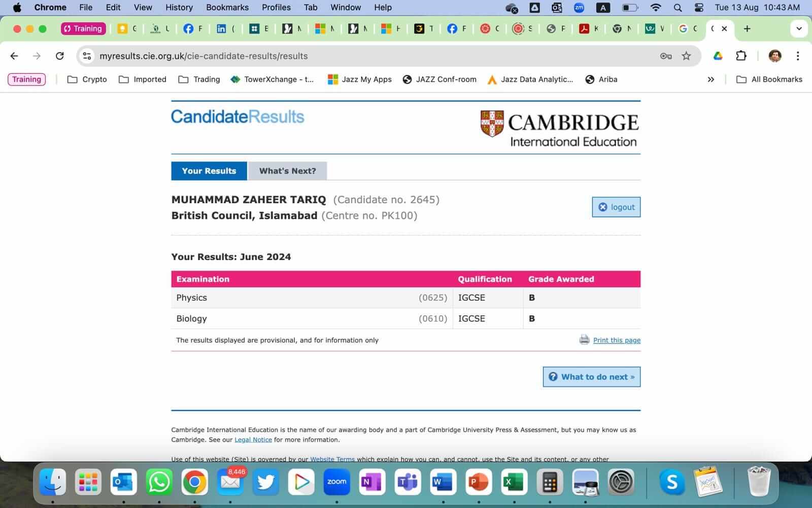Open WhatsApp from the dock

pos(159,482)
